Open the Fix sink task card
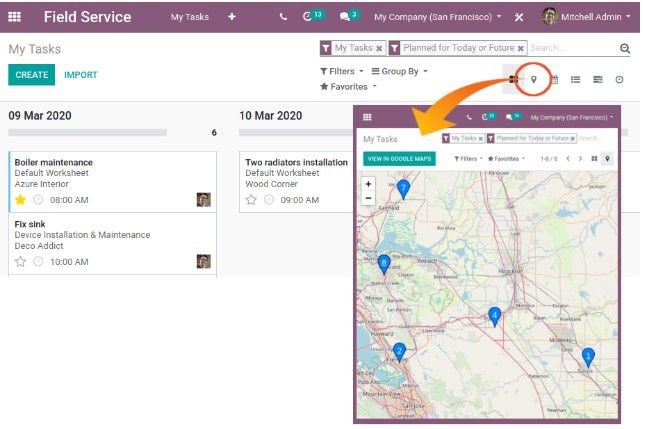 (112, 243)
